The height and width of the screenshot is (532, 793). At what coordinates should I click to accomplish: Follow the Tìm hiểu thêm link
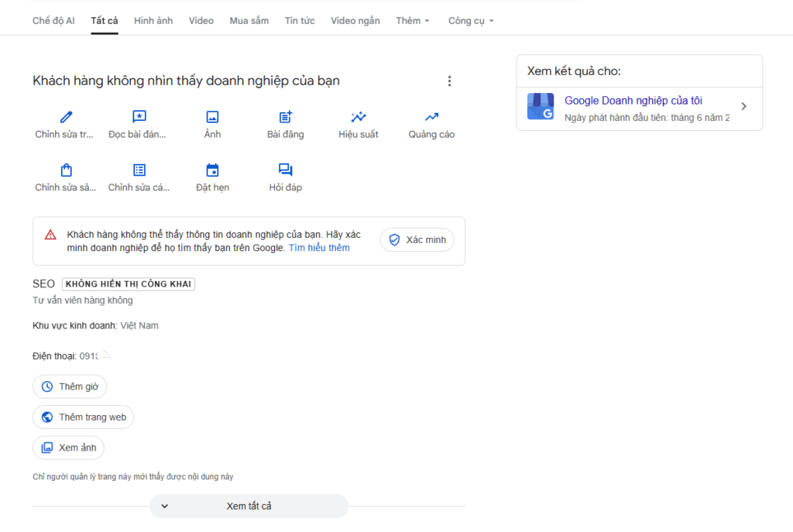[319, 248]
